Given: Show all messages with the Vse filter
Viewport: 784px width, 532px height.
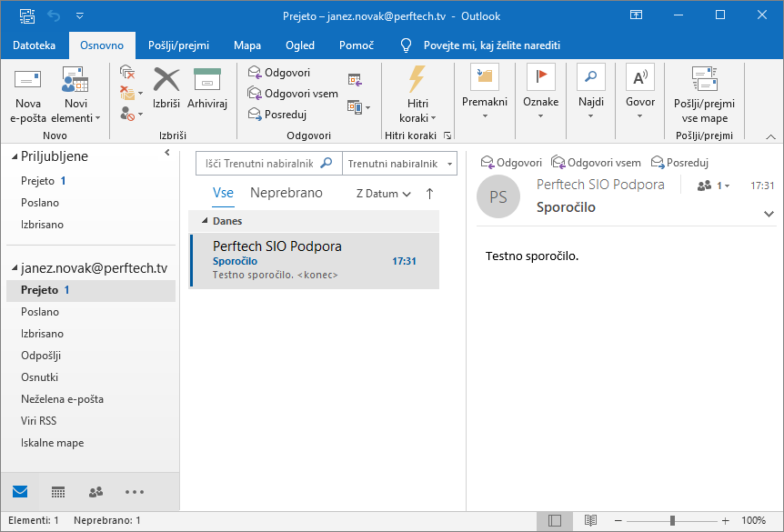Looking at the screenshot, I should pyautogui.click(x=223, y=193).
